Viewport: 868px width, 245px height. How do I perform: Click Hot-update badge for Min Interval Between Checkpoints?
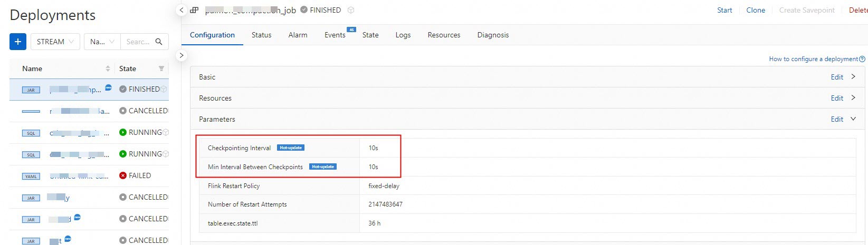pos(323,166)
